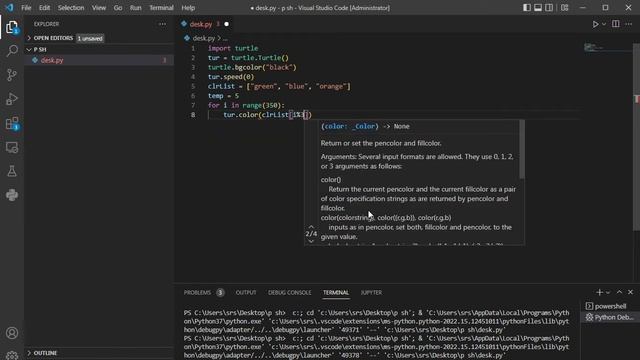Open the terminal launch profile dropdown
This screenshot has height=360, width=640.
point(608,292)
